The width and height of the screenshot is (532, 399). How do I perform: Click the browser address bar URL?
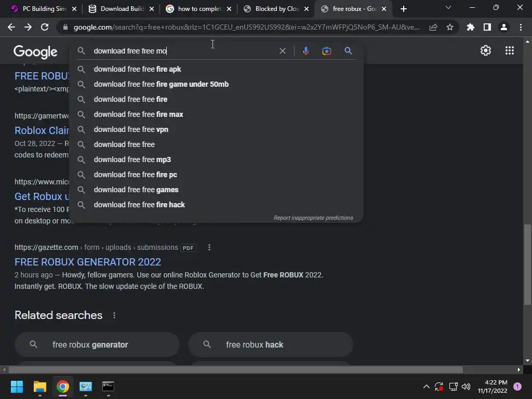click(246, 27)
